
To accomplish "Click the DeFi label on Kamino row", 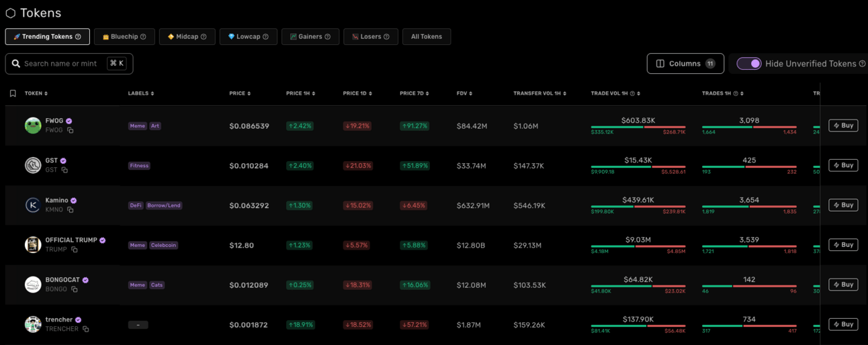I will [x=136, y=205].
